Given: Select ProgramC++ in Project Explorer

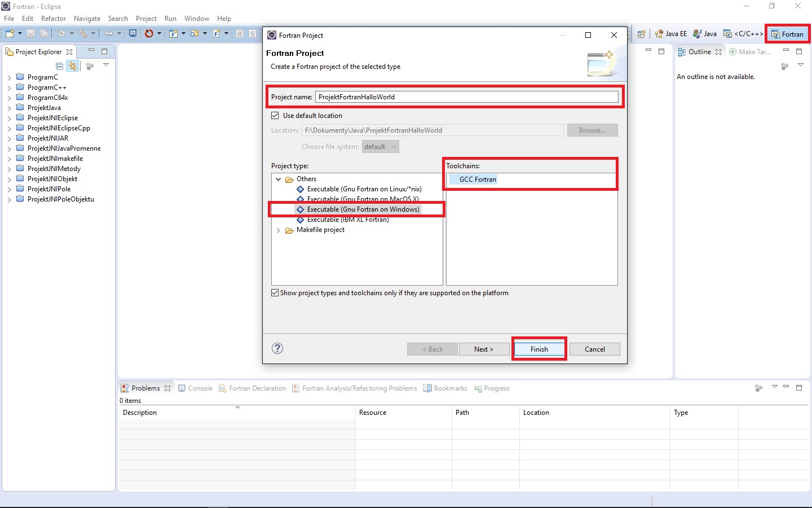Looking at the screenshot, I should tap(47, 87).
